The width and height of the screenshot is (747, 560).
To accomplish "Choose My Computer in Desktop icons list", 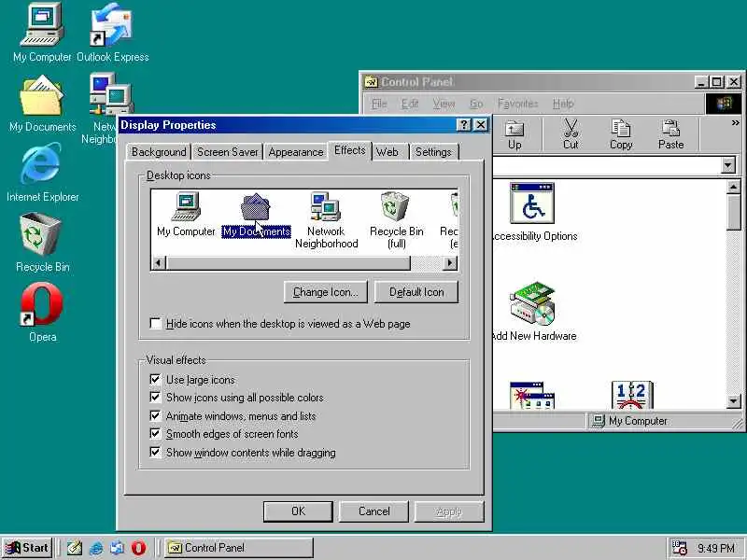I will coord(186,215).
